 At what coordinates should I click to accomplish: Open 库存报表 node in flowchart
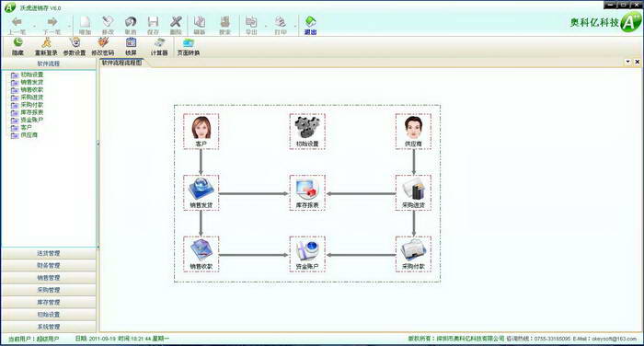[307, 192]
